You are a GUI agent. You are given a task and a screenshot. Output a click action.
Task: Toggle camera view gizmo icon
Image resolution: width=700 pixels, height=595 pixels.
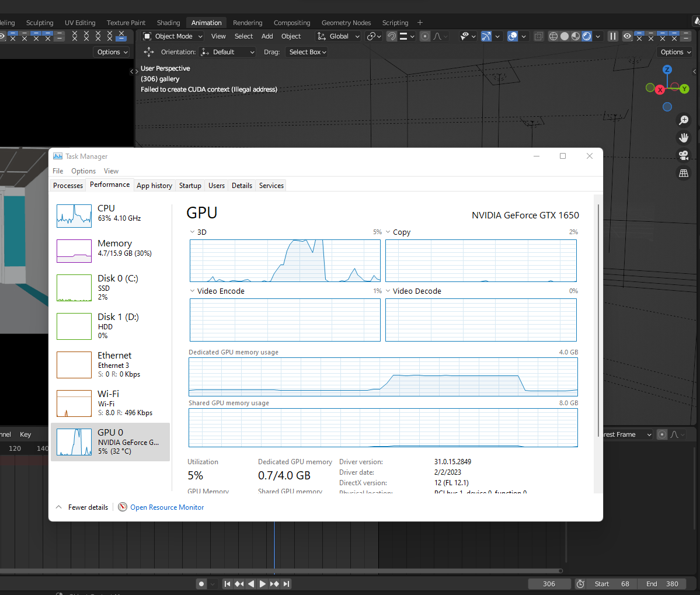(684, 155)
